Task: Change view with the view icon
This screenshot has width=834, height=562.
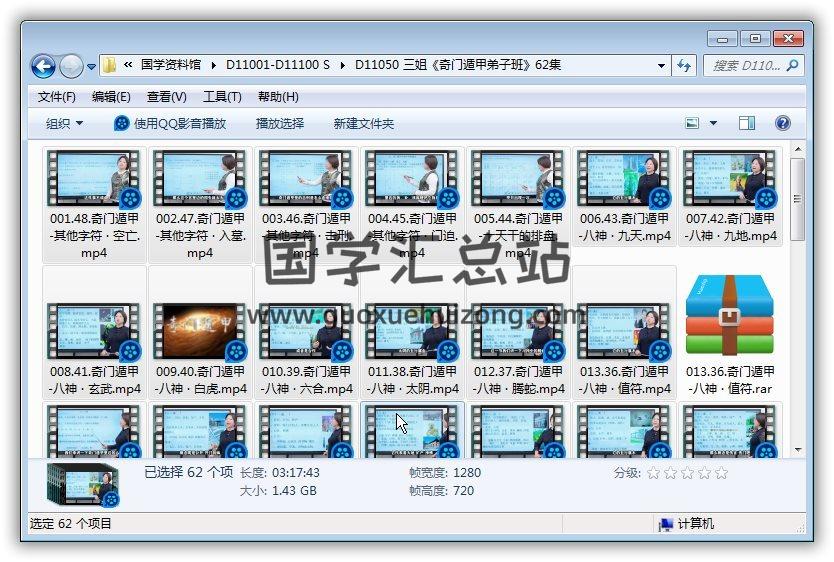Action: coord(692,123)
